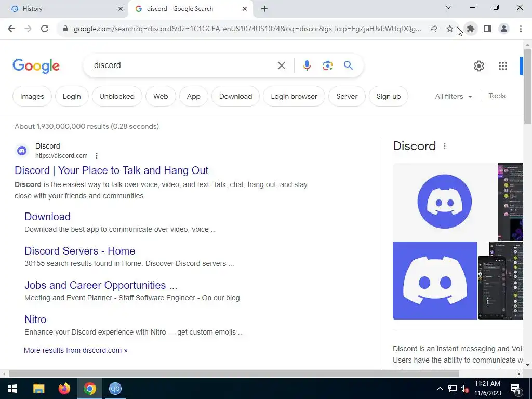Open a new tab with plus icon
Image resolution: width=532 pixels, height=399 pixels.
(x=264, y=9)
